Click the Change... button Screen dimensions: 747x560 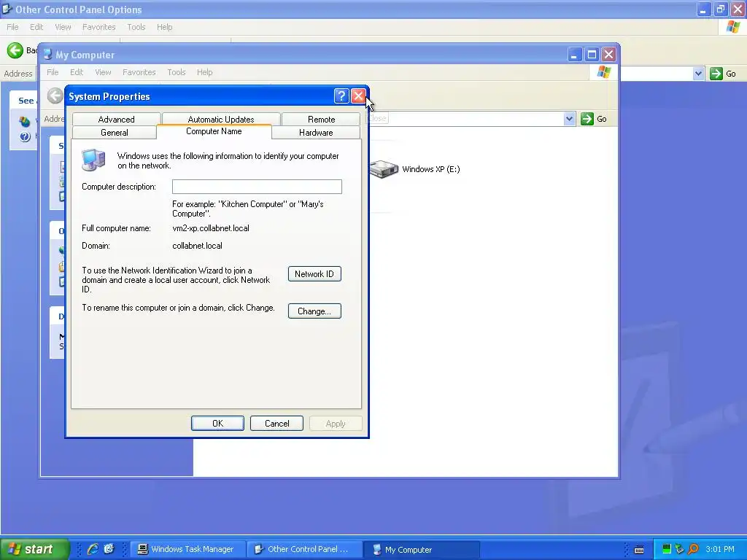[314, 311]
